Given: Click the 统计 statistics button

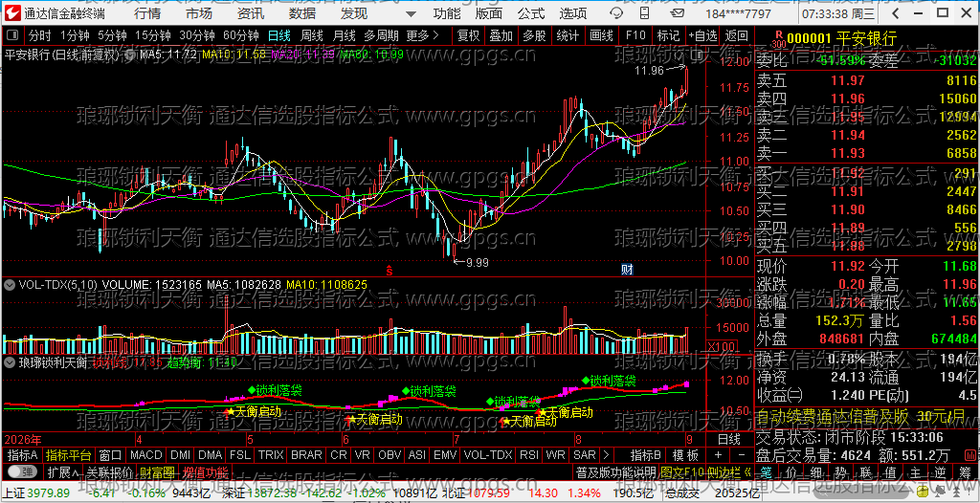Looking at the screenshot, I should click(x=568, y=35).
